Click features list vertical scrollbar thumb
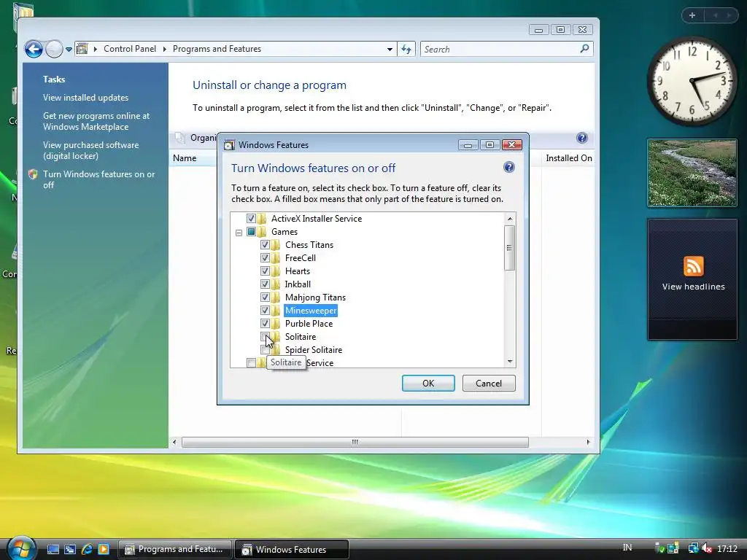The height and width of the screenshot is (560, 747). 510,248
